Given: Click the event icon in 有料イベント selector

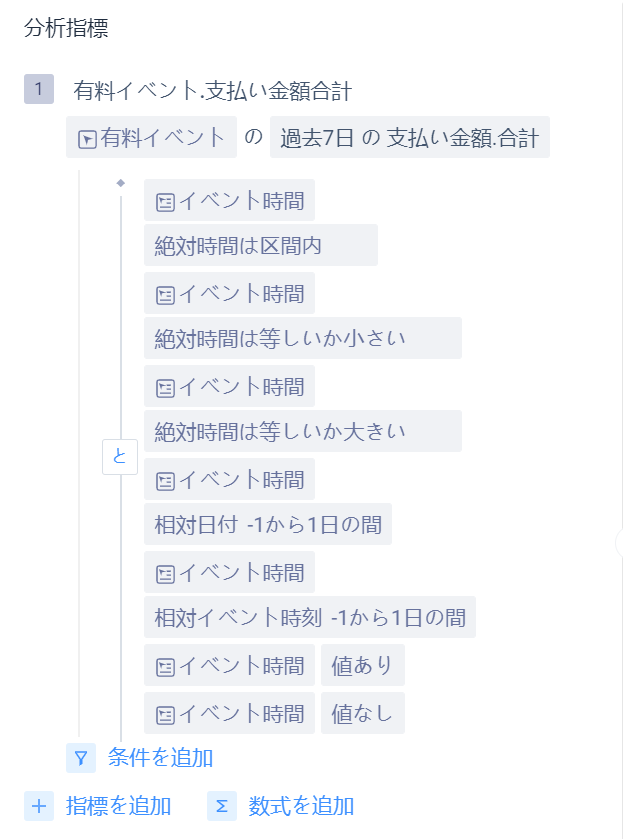Looking at the screenshot, I should pos(87,140).
